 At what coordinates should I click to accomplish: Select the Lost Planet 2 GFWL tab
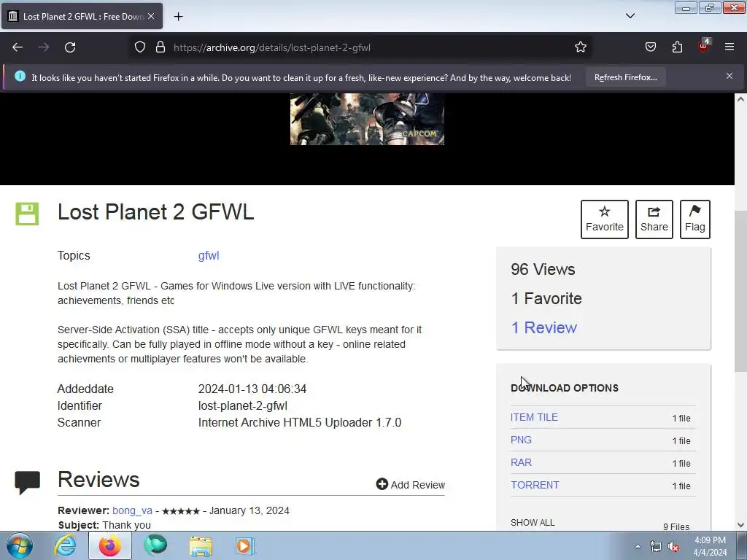coord(82,16)
